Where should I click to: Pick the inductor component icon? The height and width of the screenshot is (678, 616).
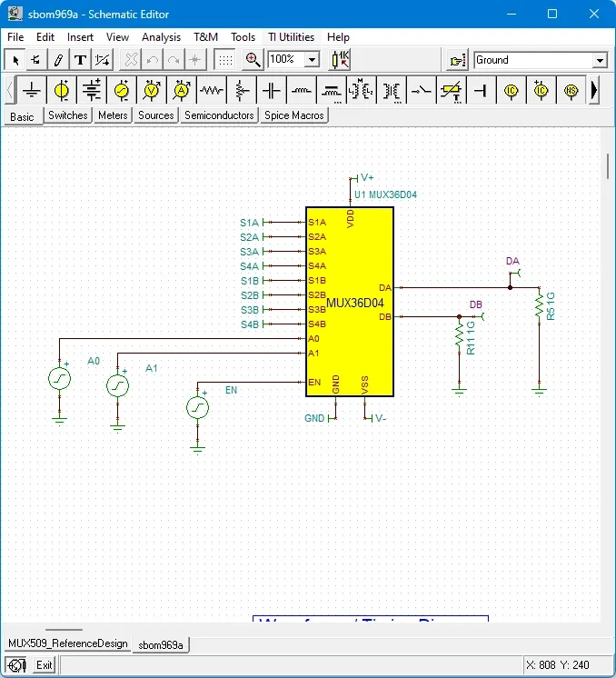click(302, 90)
